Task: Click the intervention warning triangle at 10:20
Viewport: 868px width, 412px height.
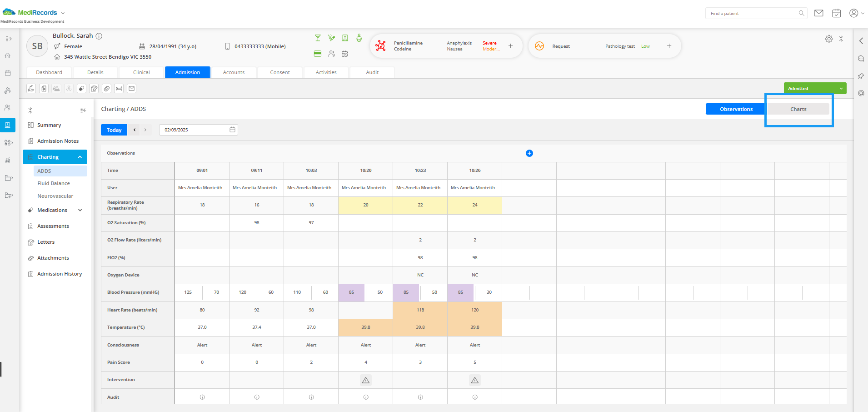Action: (x=366, y=380)
